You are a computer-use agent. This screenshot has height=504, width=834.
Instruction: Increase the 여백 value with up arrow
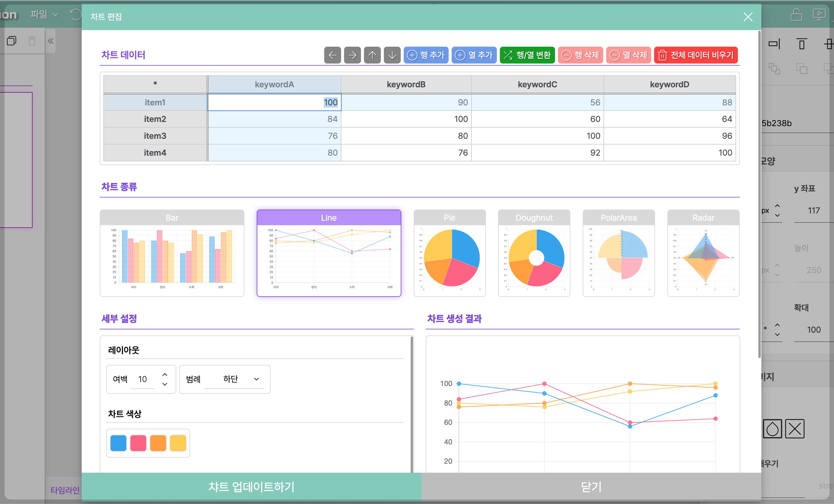(x=165, y=375)
